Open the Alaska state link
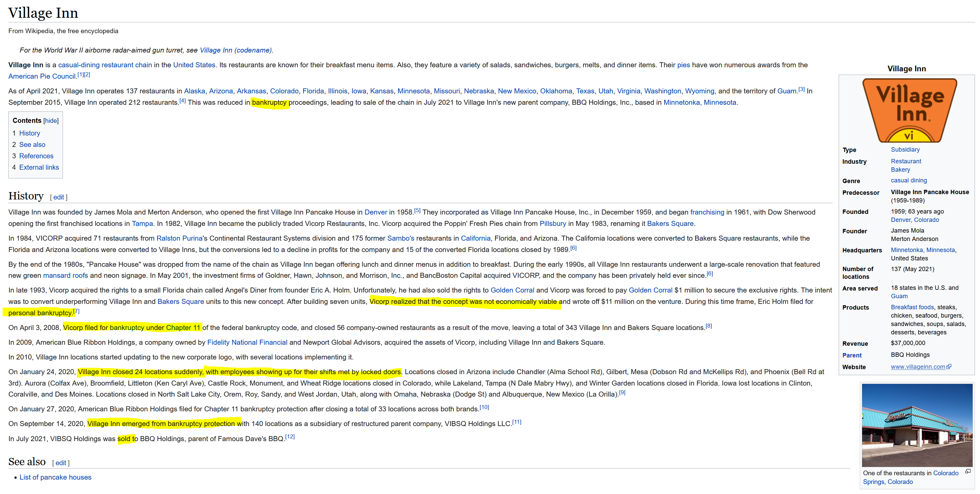The image size is (980, 494). pyautogui.click(x=194, y=91)
